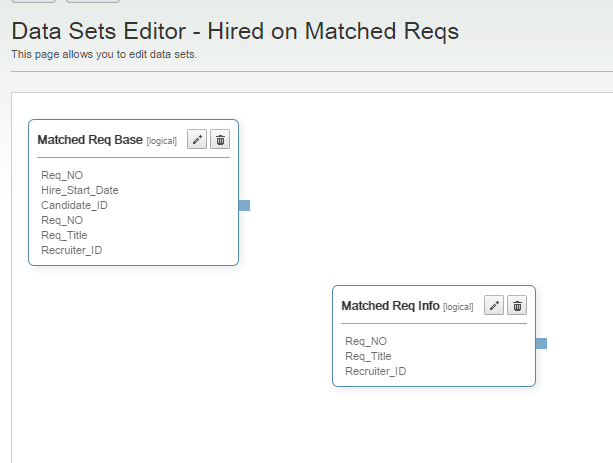The width and height of the screenshot is (613, 463).
Task: Click the pencil icon on Matched Req Info
Action: point(493,306)
